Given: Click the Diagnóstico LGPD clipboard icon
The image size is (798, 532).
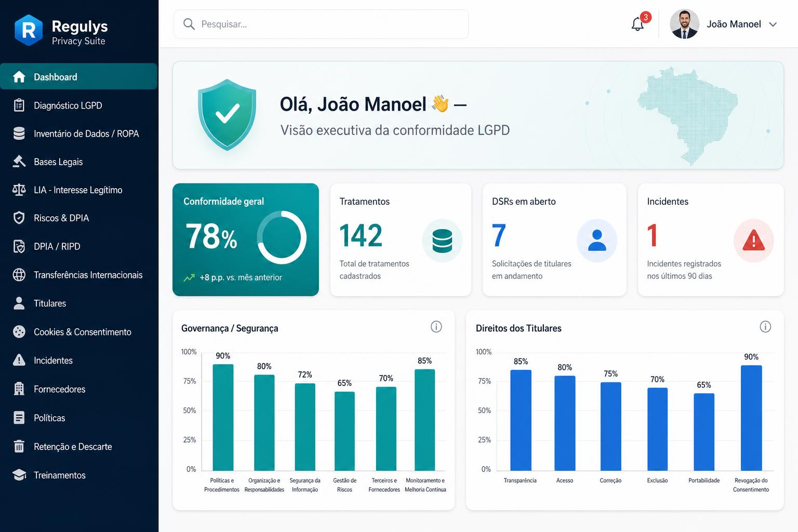Looking at the screenshot, I should pos(19,105).
